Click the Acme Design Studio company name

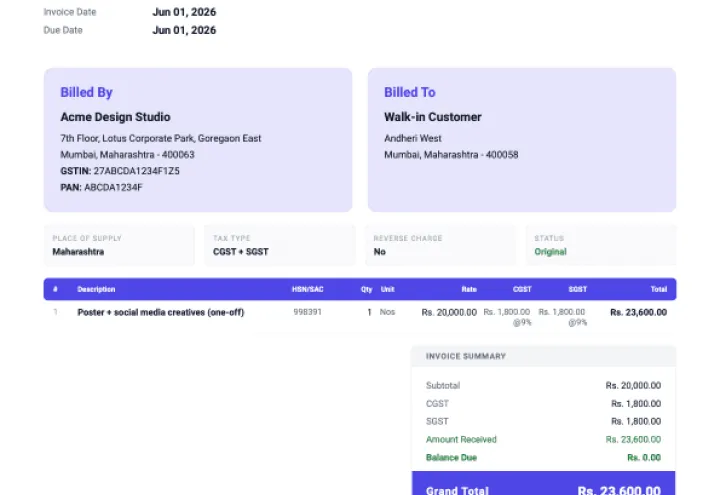click(115, 117)
